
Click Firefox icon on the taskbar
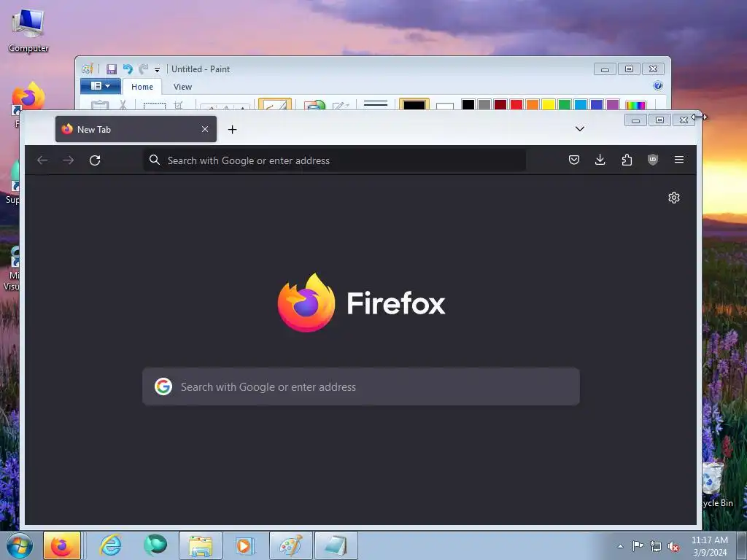point(62,545)
